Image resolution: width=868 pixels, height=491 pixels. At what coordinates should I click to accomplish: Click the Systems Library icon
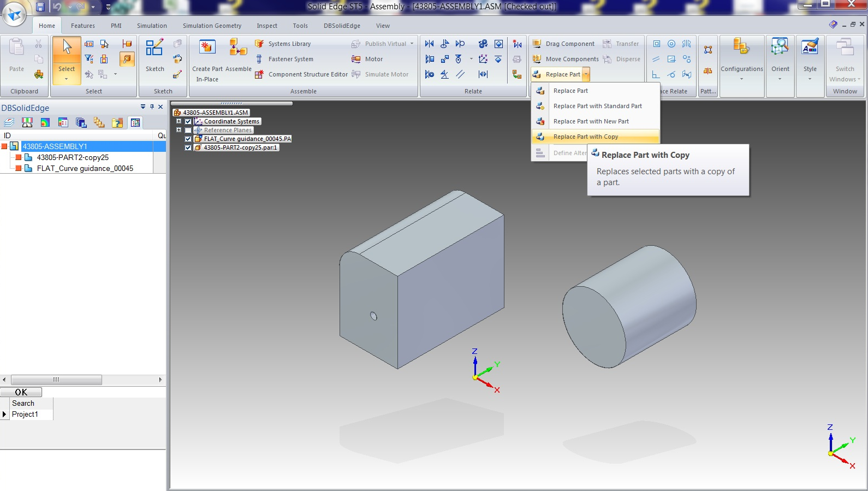click(x=259, y=44)
